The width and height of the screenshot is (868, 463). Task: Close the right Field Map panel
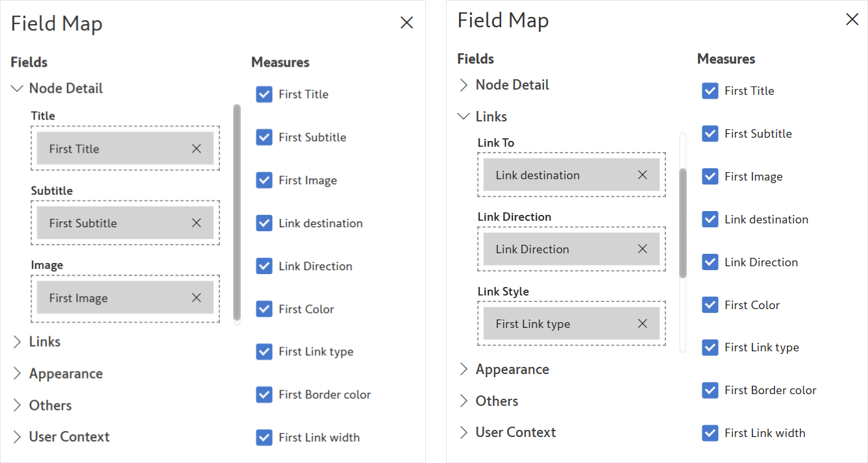tap(852, 19)
